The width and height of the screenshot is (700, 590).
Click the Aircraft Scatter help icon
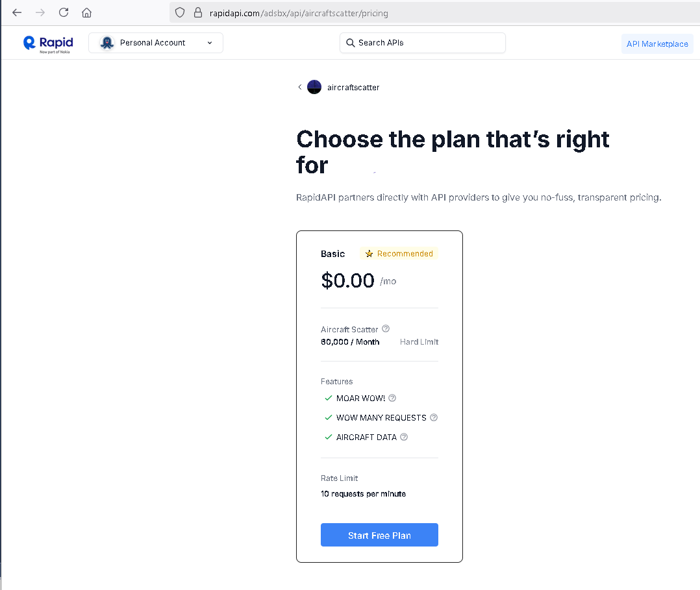pyautogui.click(x=386, y=328)
